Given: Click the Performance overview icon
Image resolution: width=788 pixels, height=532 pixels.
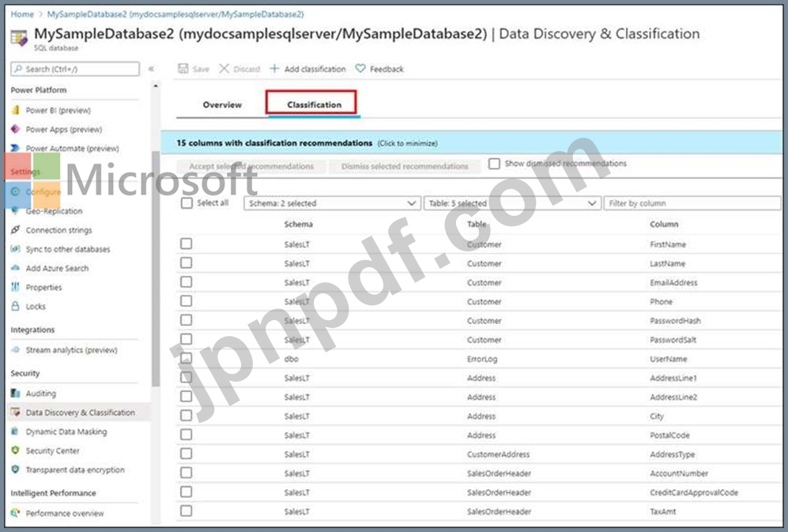Looking at the screenshot, I should (x=16, y=513).
